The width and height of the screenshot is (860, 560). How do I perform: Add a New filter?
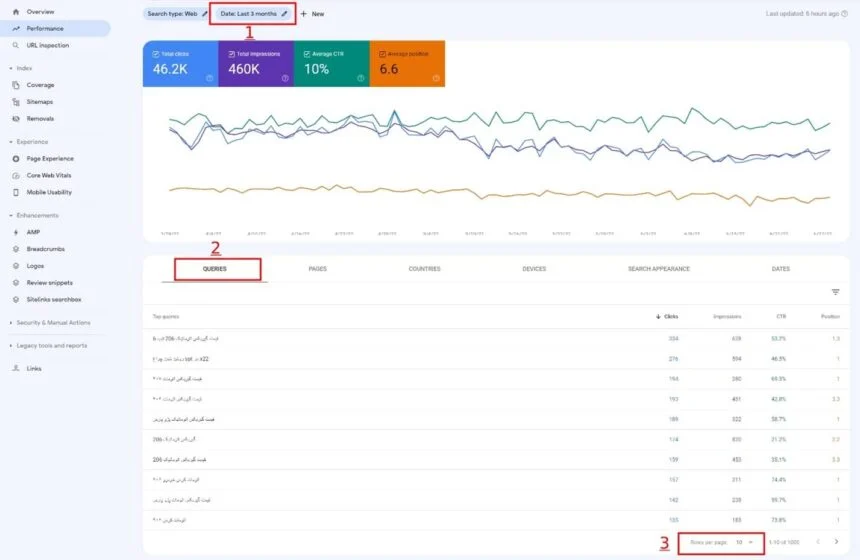(x=312, y=14)
